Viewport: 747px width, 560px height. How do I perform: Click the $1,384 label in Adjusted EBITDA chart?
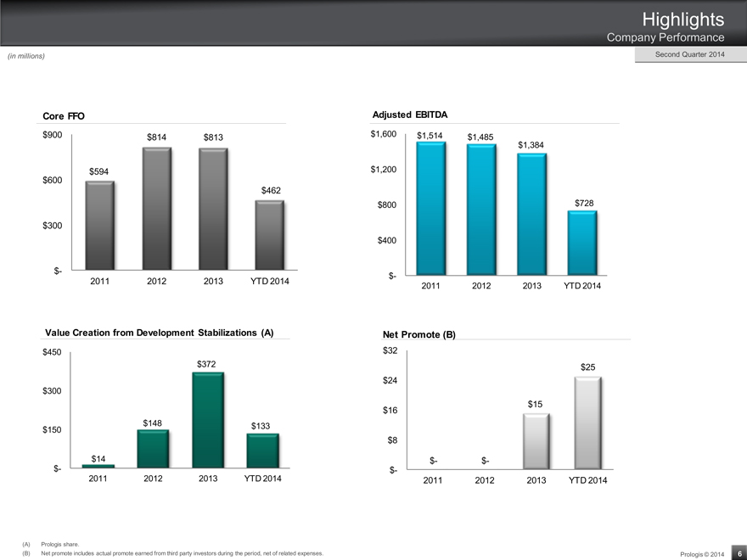pos(531,145)
